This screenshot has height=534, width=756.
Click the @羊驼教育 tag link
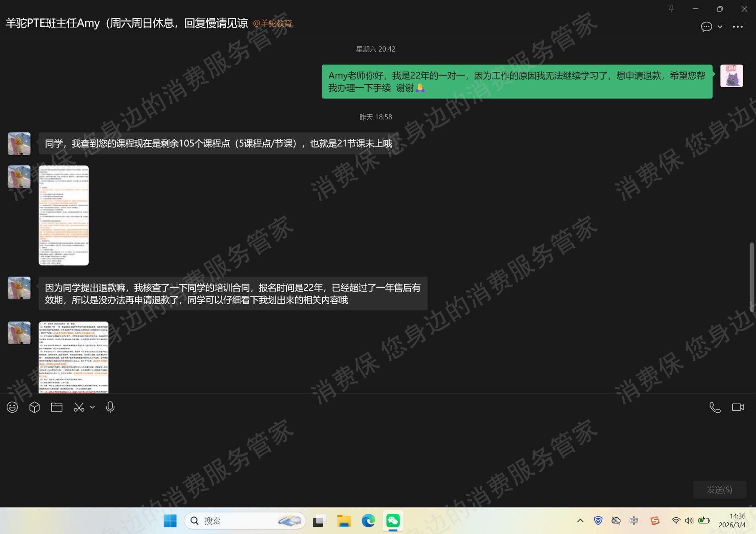pyautogui.click(x=273, y=23)
